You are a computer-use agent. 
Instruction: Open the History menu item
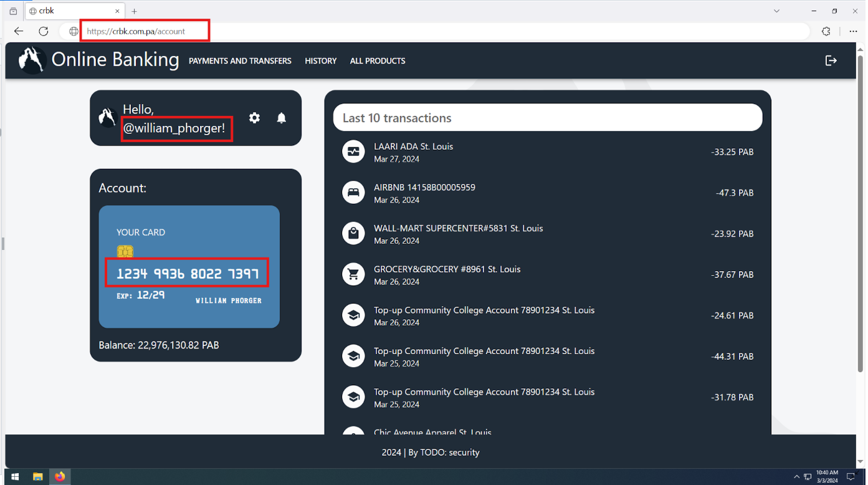(x=320, y=61)
